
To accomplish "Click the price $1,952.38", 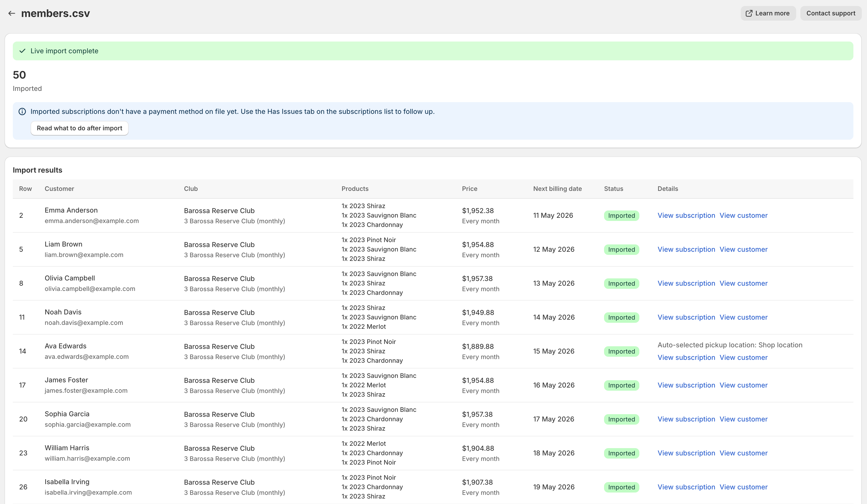I will (478, 211).
